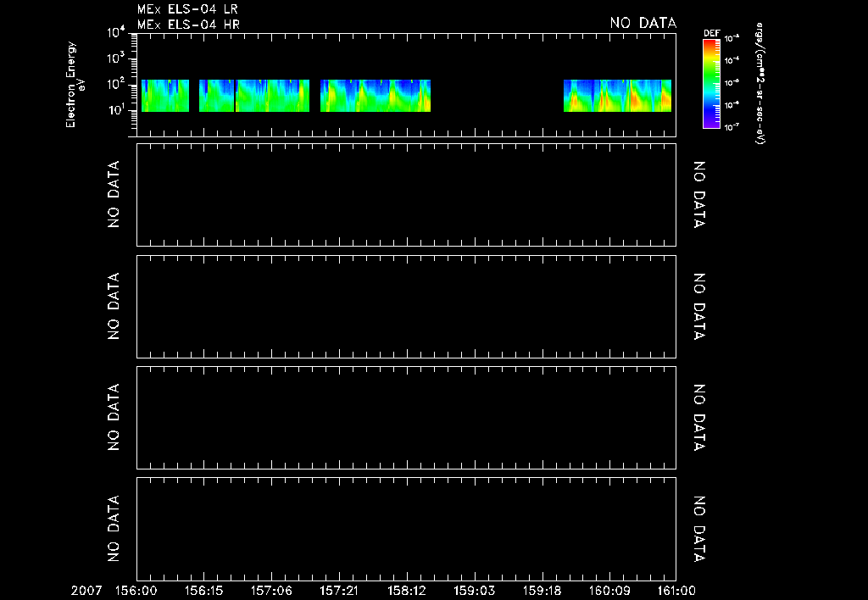The image size is (868, 600).
Task: Click the 10^3 energy tick label
Action: 116,58
